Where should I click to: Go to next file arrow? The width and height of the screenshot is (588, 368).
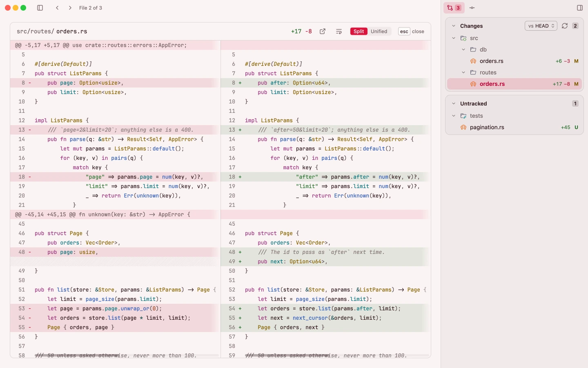click(x=70, y=8)
